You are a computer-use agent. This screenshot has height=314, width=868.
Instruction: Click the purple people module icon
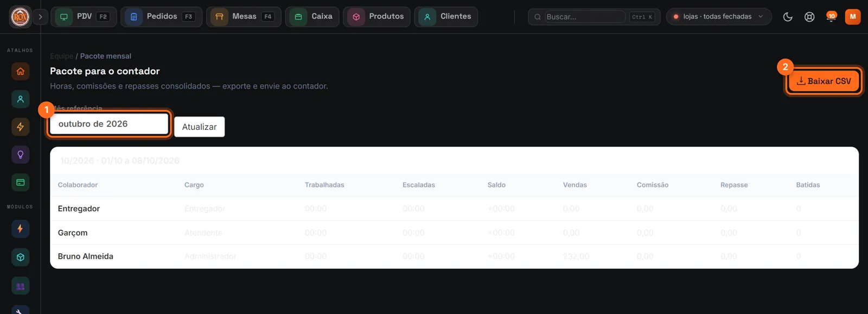pos(21,286)
